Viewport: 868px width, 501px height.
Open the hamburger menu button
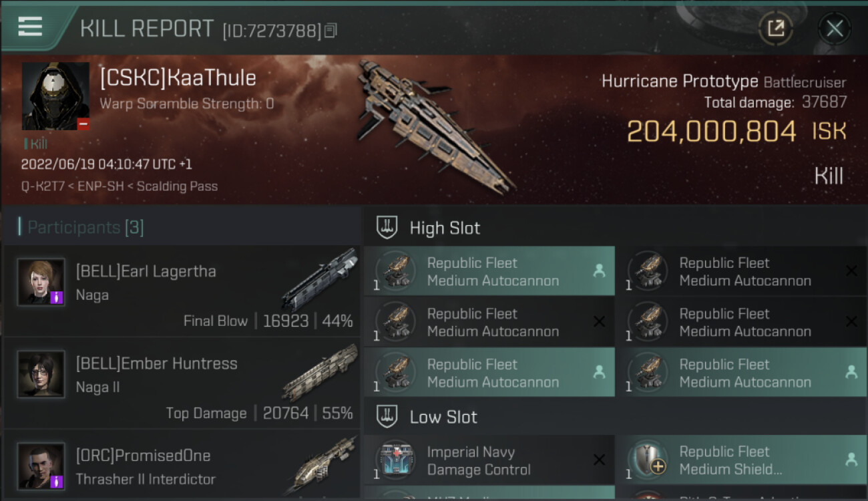30,27
